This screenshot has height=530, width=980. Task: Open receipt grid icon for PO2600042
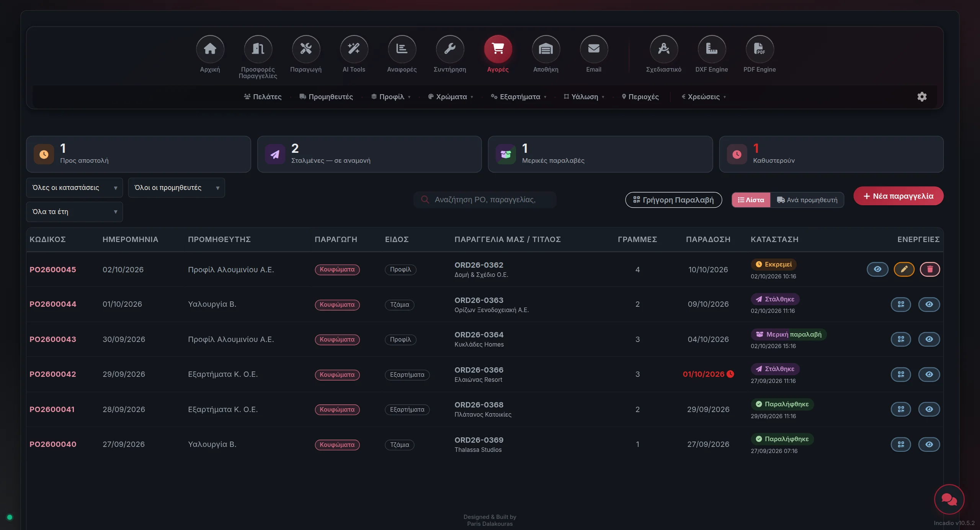tap(901, 375)
